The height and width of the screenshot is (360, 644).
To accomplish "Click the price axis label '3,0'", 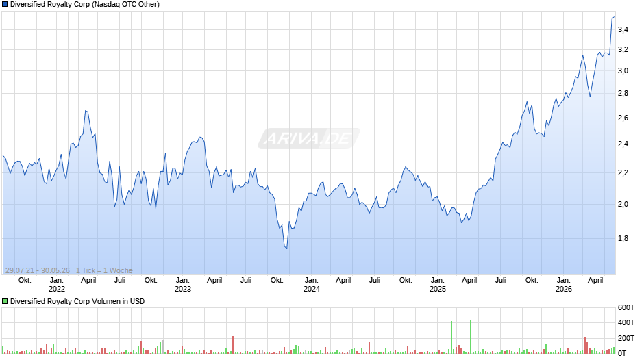I will 623,70.
